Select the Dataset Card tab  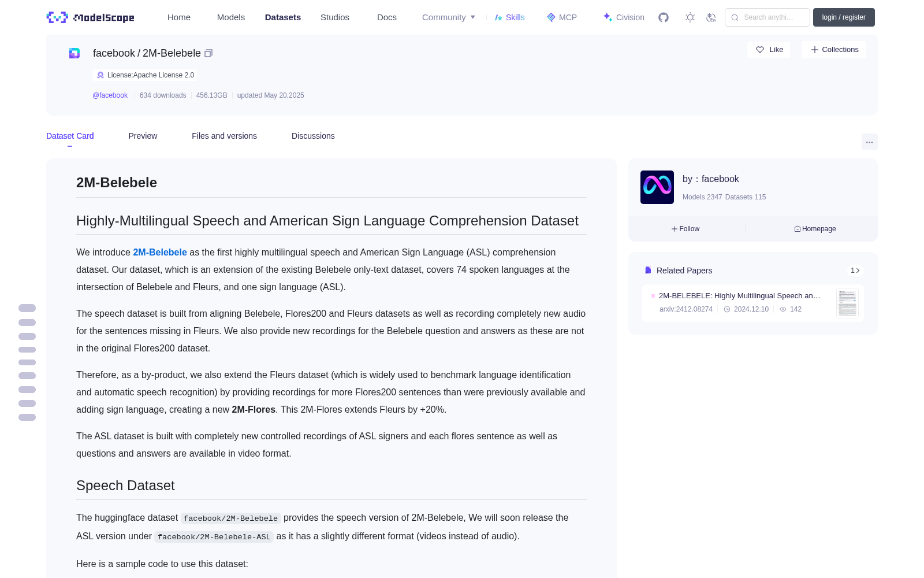tap(70, 136)
